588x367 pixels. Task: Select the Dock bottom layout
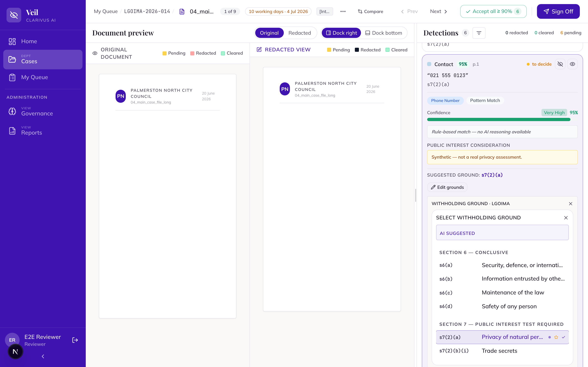[384, 33]
